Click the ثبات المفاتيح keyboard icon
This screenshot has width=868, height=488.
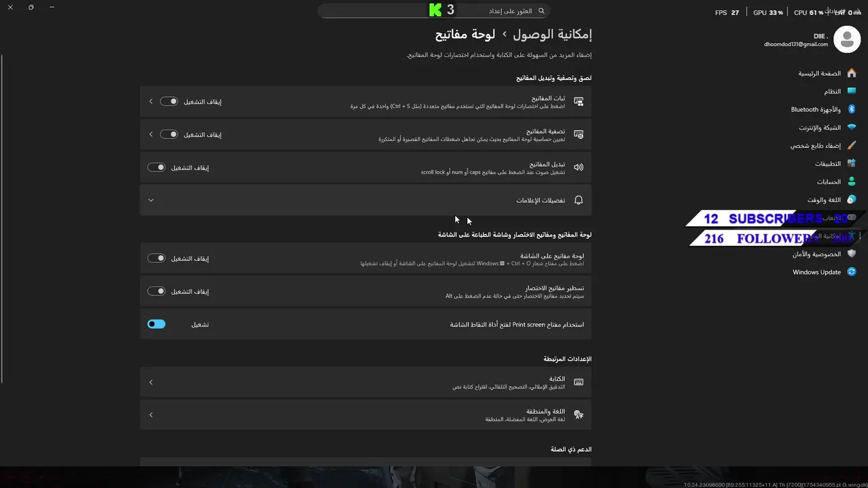578,102
